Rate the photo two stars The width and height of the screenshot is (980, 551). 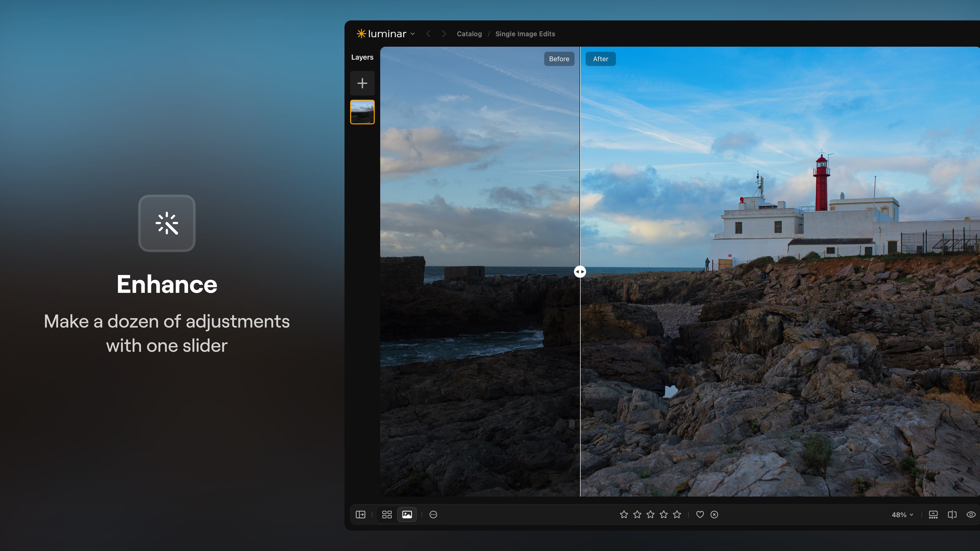[637, 515]
